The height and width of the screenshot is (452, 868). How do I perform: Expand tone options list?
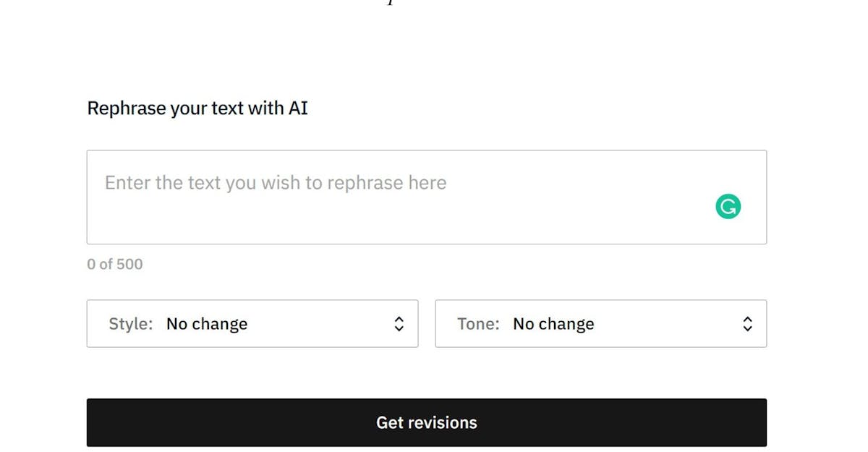(601, 324)
